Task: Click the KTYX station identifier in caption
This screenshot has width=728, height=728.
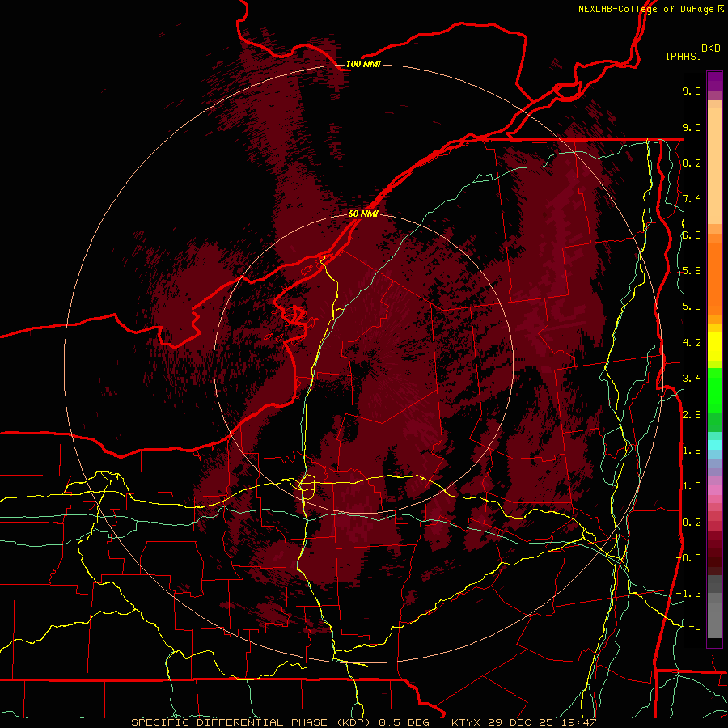Action: pos(465,722)
